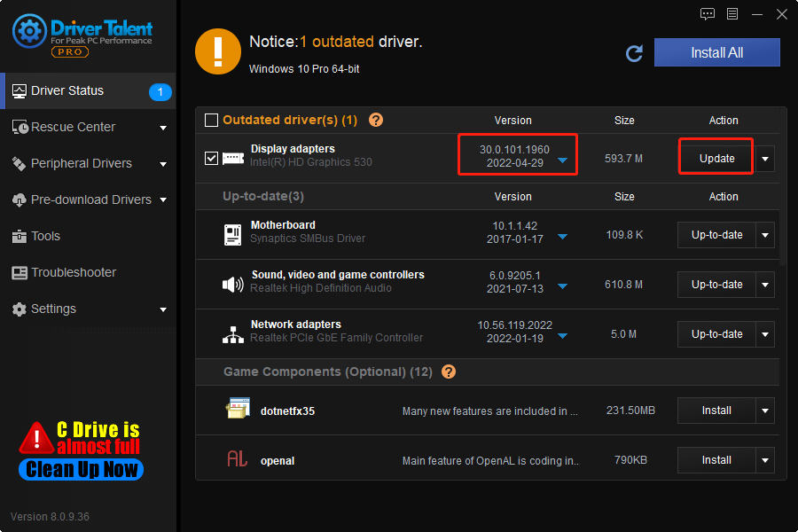Toggle the select-all Outdated drivers checkbox
The height and width of the screenshot is (532, 798).
(211, 121)
